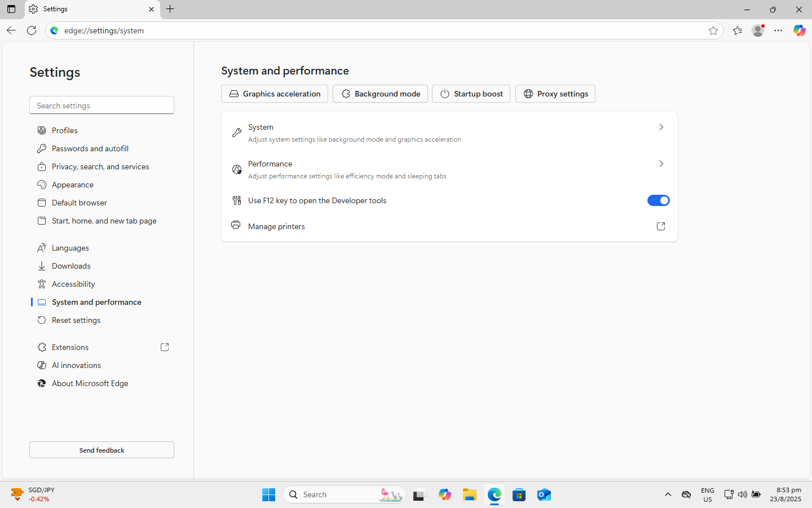Go back with the back arrow
Screen dimensions: 812x508
(11, 30)
